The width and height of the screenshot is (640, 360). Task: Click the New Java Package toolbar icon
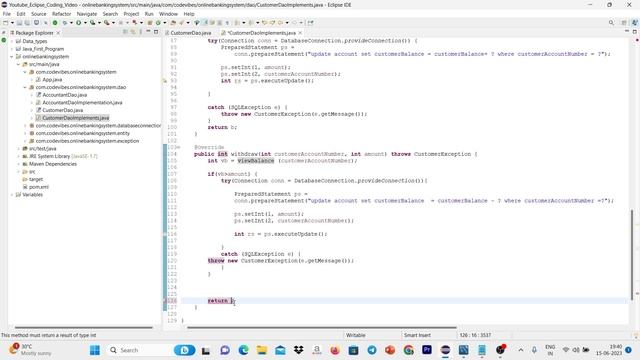[x=150, y=23]
